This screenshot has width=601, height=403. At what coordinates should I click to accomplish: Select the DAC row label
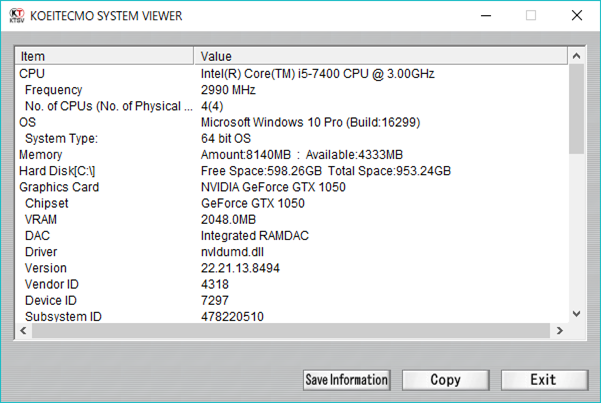coord(37,235)
